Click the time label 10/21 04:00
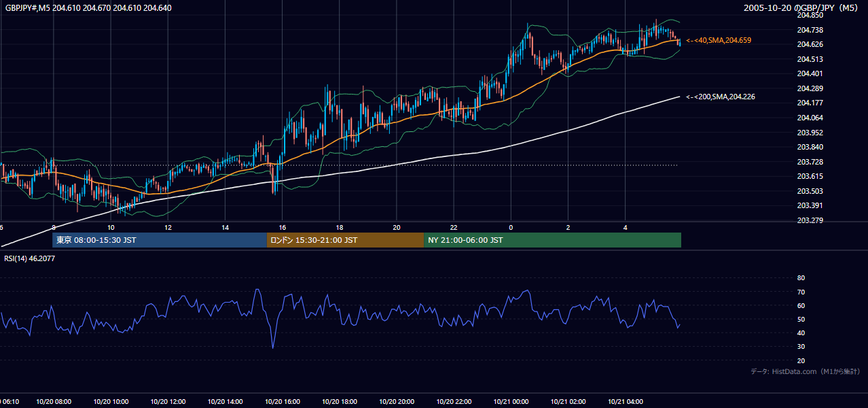Image resolution: width=868 pixels, height=408 pixels. point(626,402)
